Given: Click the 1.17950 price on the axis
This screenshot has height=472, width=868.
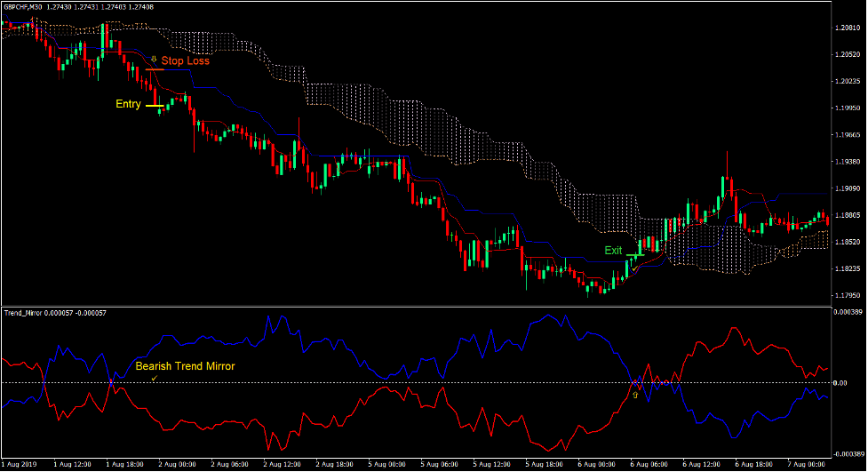Looking at the screenshot, I should [848, 295].
